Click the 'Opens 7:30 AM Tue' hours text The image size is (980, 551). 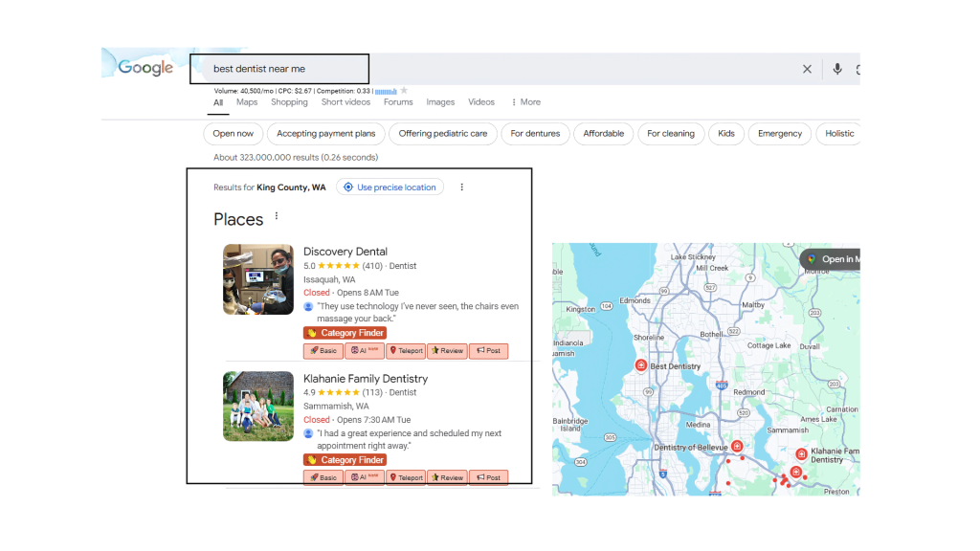(374, 420)
